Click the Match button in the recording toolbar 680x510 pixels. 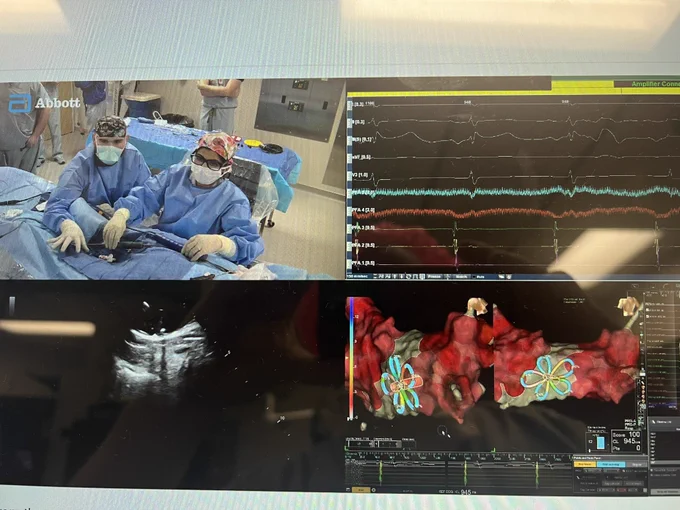[461, 276]
